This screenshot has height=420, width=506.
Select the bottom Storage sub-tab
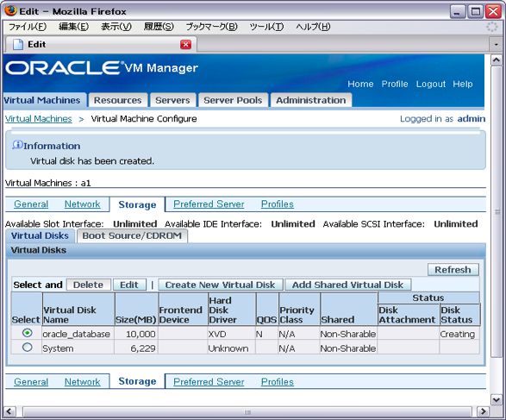pos(137,381)
